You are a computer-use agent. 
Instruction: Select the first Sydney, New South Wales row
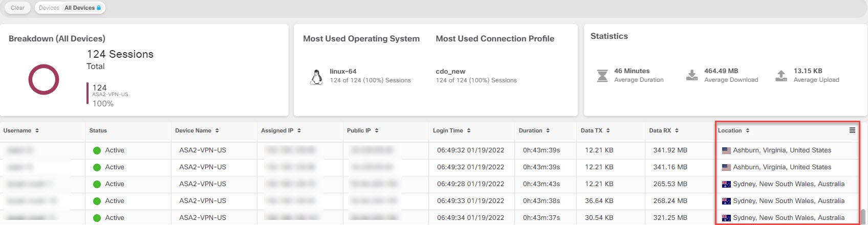click(788, 184)
